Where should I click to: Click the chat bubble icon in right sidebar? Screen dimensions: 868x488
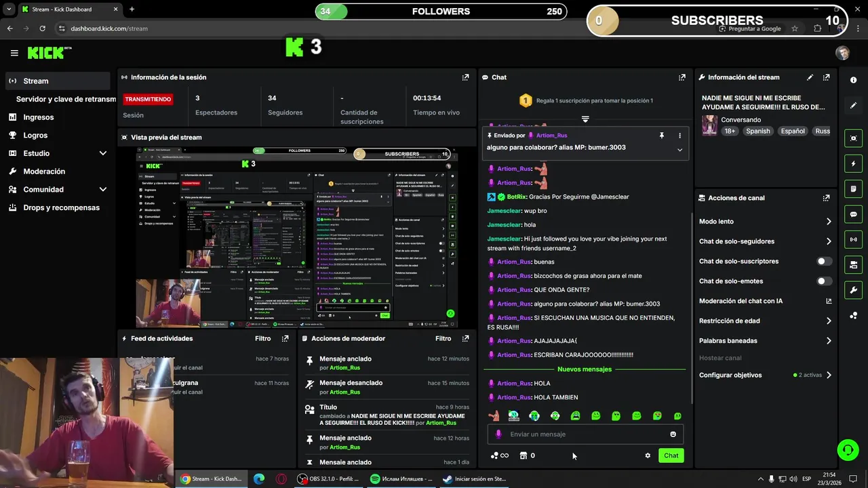(853, 214)
